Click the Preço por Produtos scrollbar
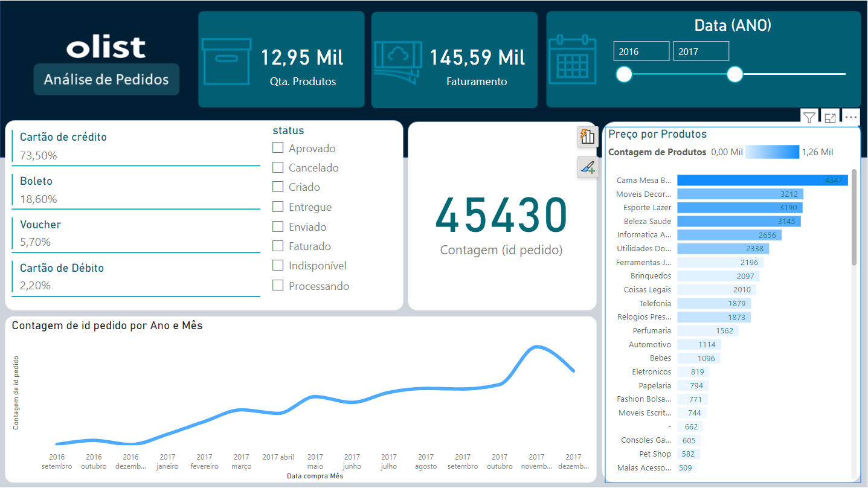Screen dimensions: 868x488 pos(854,217)
